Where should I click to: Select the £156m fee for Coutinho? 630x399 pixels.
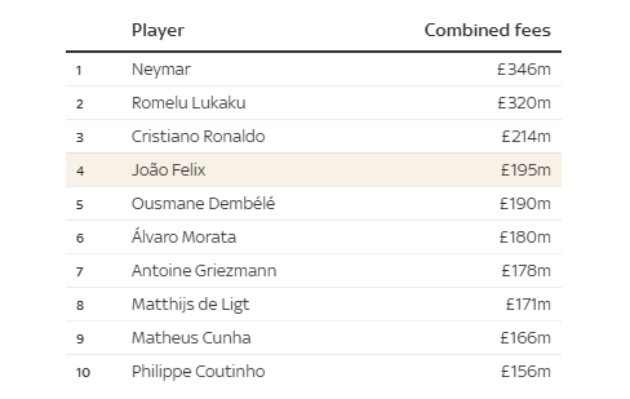tap(526, 372)
